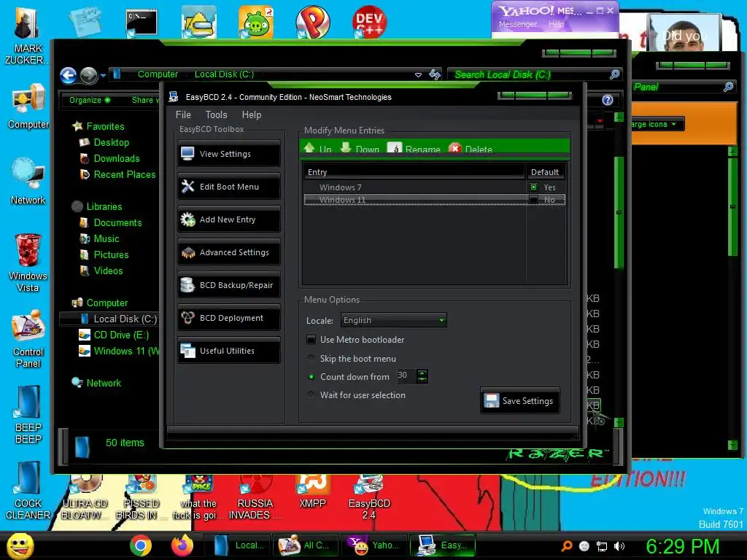Open Downloads in Explorer sidebar

coord(117,158)
